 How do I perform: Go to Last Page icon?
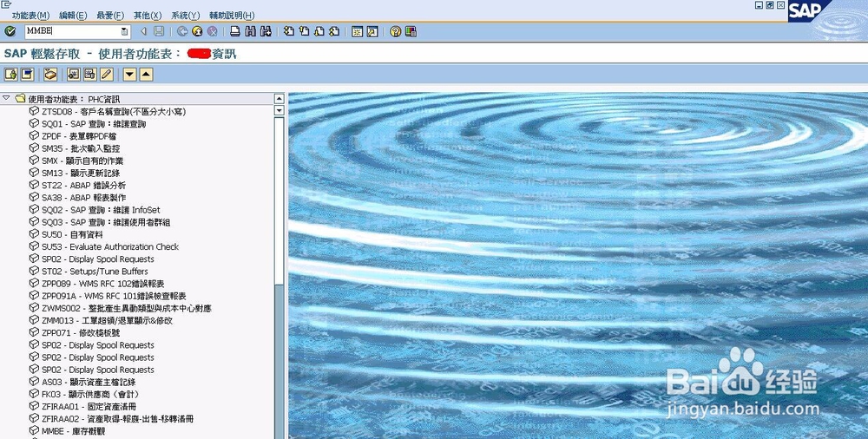point(334,31)
